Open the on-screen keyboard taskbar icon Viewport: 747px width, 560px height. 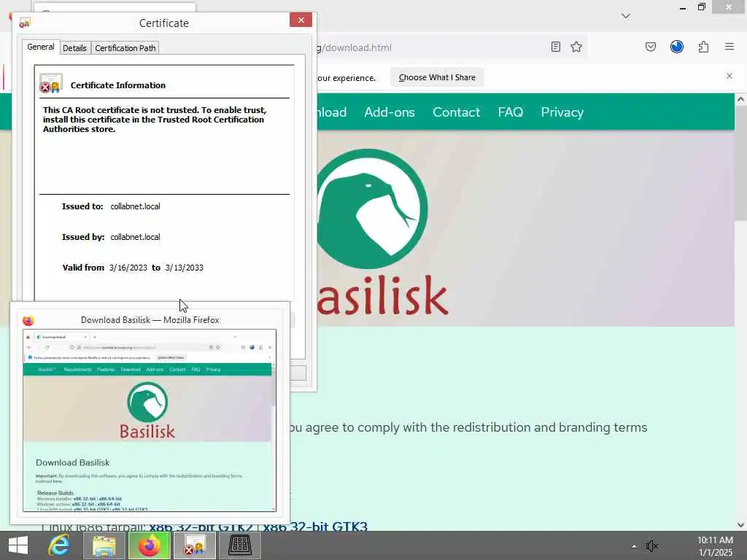(239, 545)
